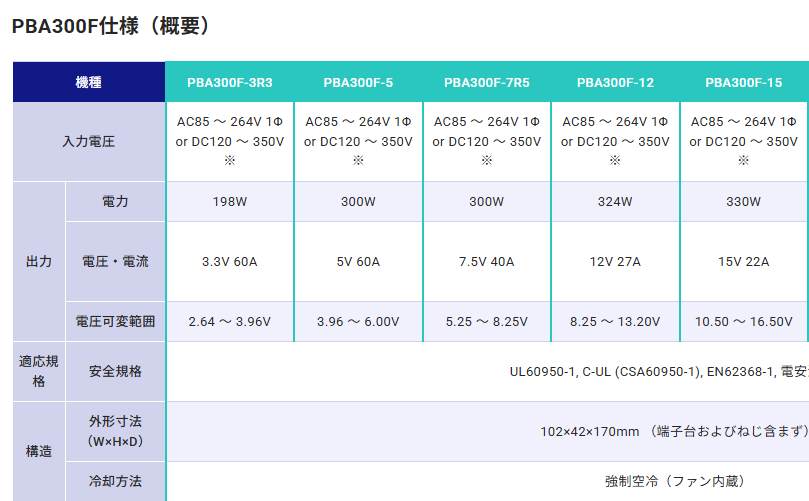
Task: Select the 電力 row label
Action: (115, 202)
